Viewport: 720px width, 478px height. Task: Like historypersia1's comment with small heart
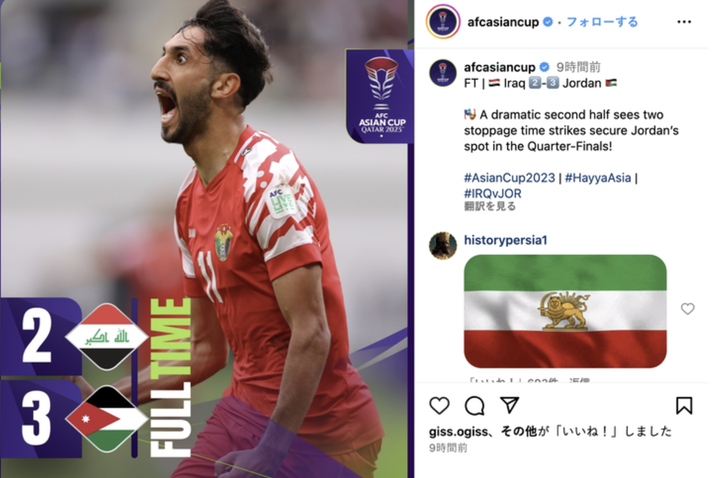click(x=687, y=309)
